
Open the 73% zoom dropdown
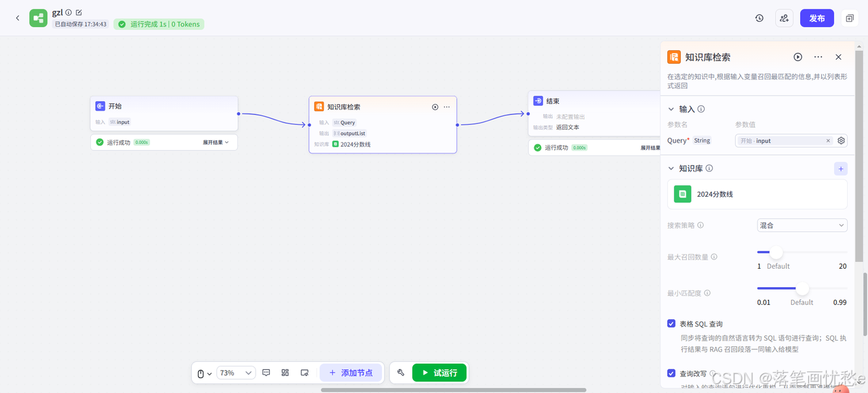pos(236,373)
